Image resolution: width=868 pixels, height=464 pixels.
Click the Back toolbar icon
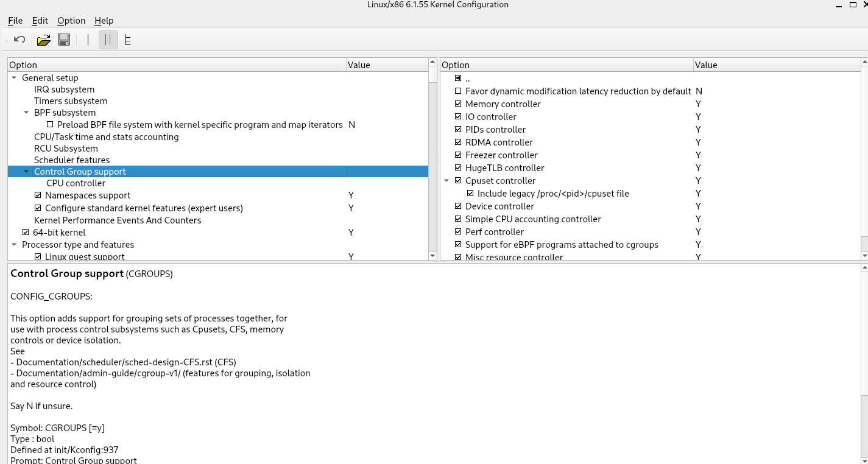(19, 40)
